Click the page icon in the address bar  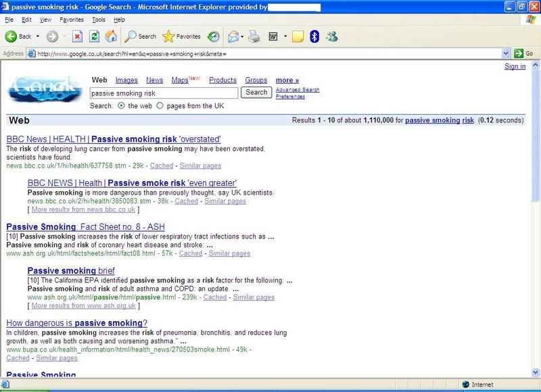(x=31, y=53)
